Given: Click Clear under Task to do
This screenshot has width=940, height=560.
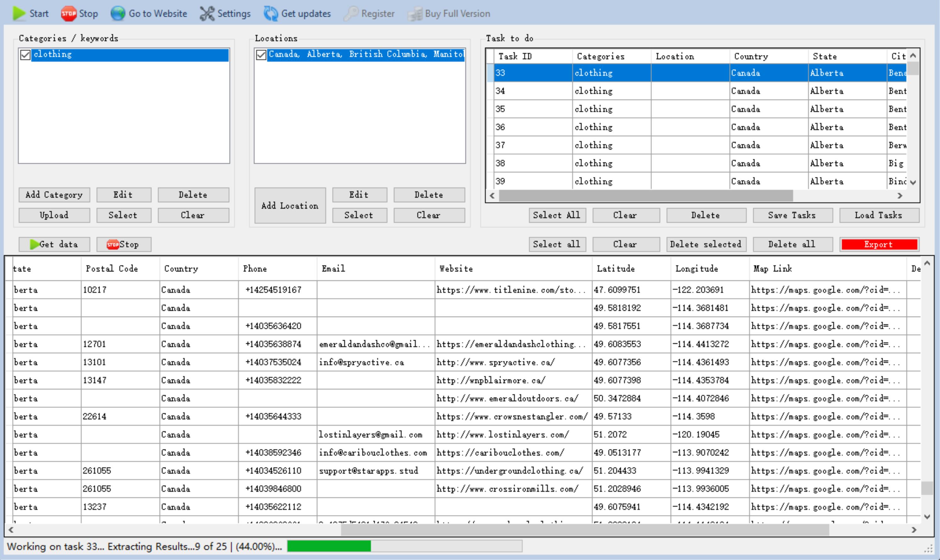Looking at the screenshot, I should coord(626,215).
